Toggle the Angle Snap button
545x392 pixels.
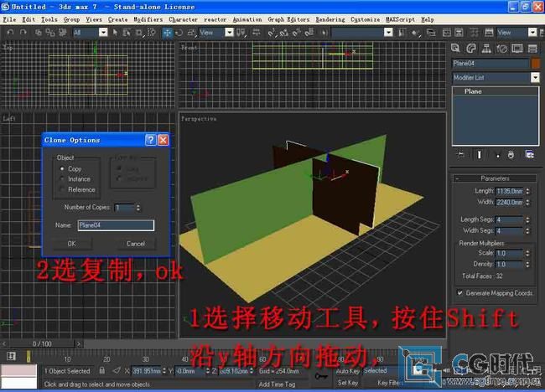[x=284, y=33]
